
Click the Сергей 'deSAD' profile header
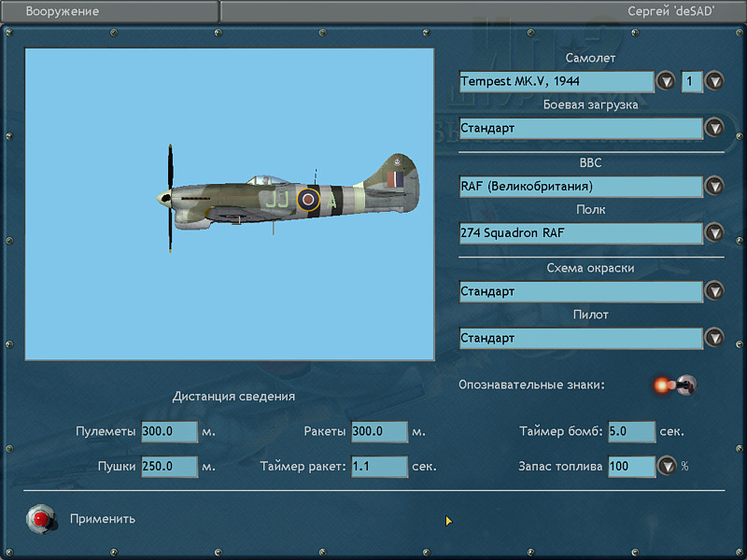483,12
